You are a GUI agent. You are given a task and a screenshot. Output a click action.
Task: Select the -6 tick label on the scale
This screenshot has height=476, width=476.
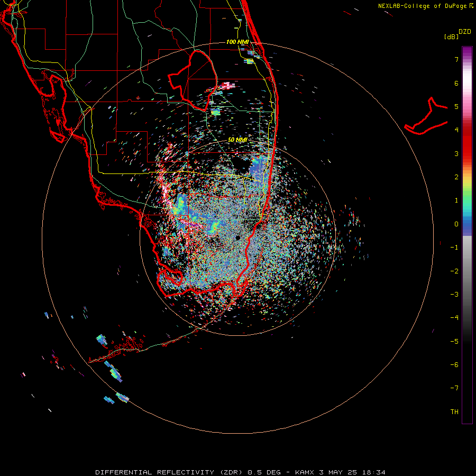click(x=454, y=364)
